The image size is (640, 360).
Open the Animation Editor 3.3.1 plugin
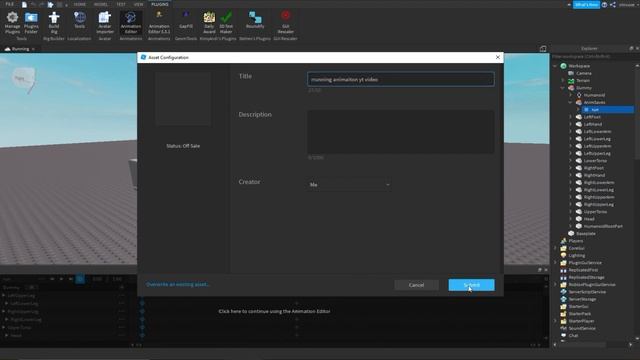[x=159, y=22]
